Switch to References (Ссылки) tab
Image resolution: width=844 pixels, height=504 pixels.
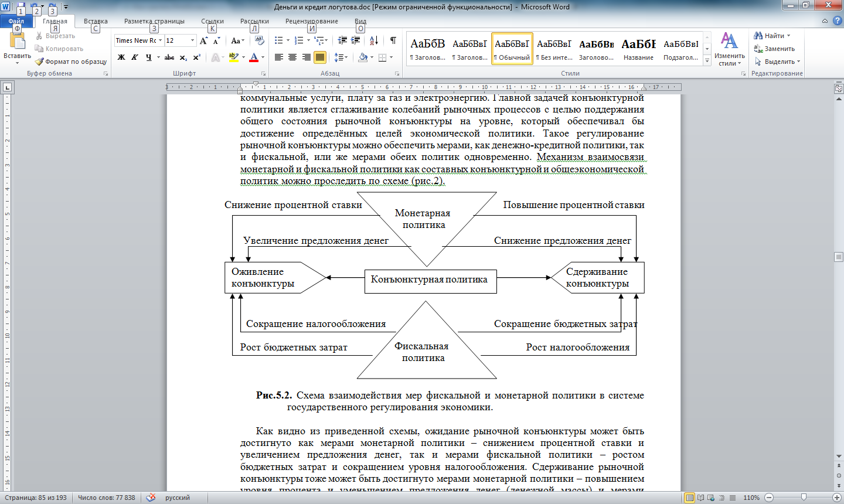tap(212, 21)
